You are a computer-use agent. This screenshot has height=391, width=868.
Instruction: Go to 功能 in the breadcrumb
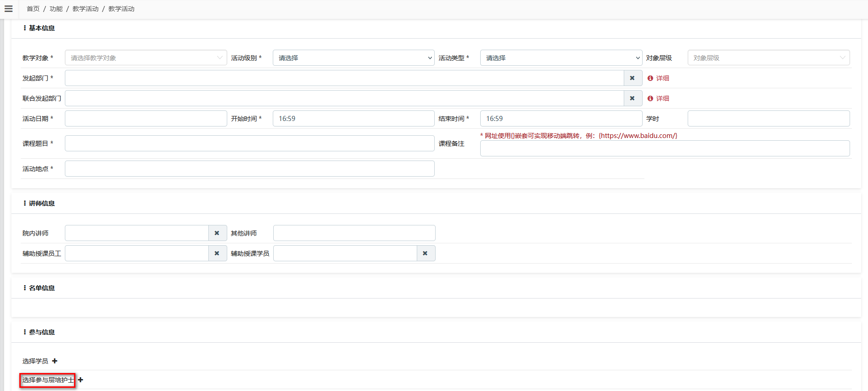click(56, 9)
